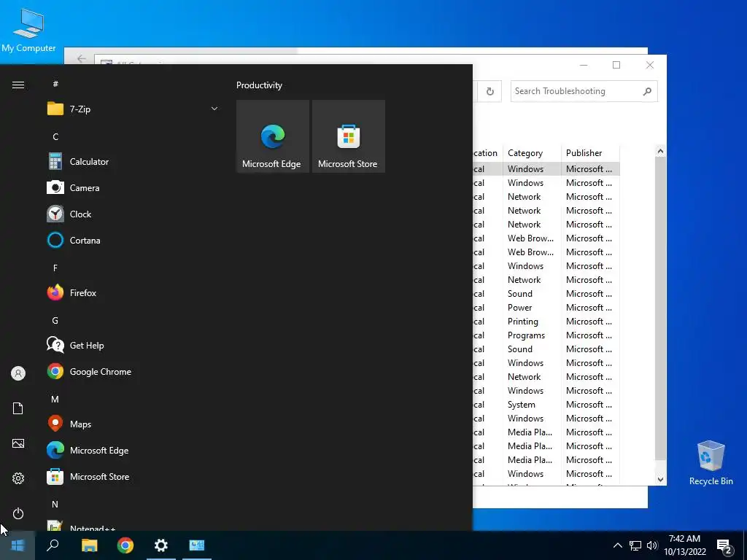Screen dimensions: 747x560
Task: Open Documents from the Start sidebar
Action: click(18, 408)
